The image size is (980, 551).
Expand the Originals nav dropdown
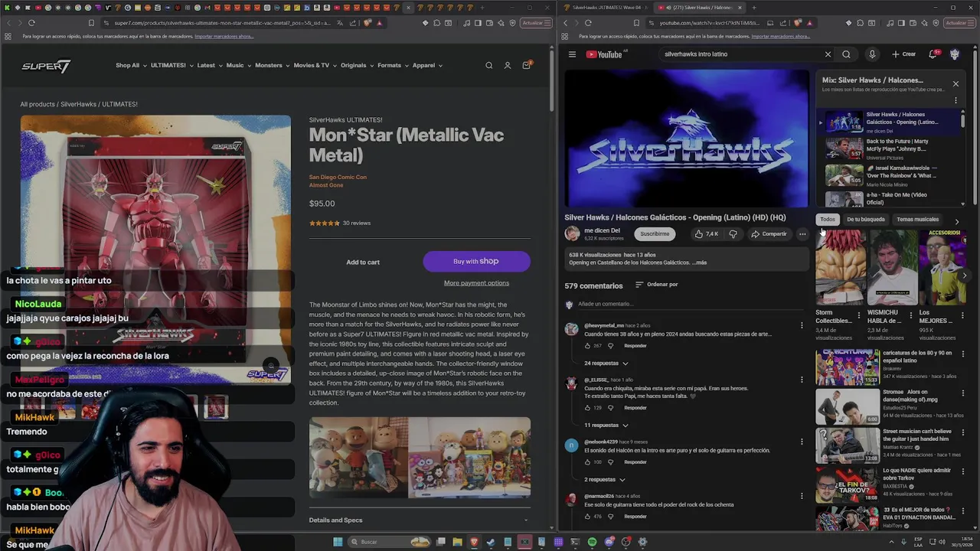[x=357, y=66]
